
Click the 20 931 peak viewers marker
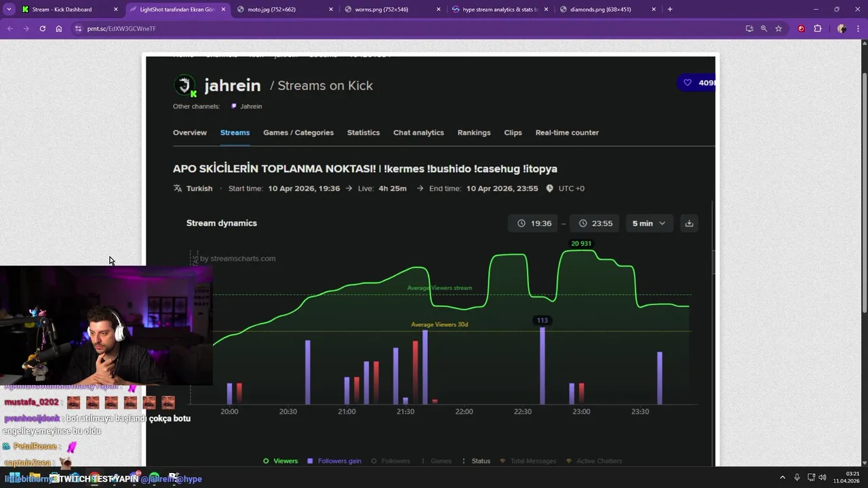(x=581, y=243)
